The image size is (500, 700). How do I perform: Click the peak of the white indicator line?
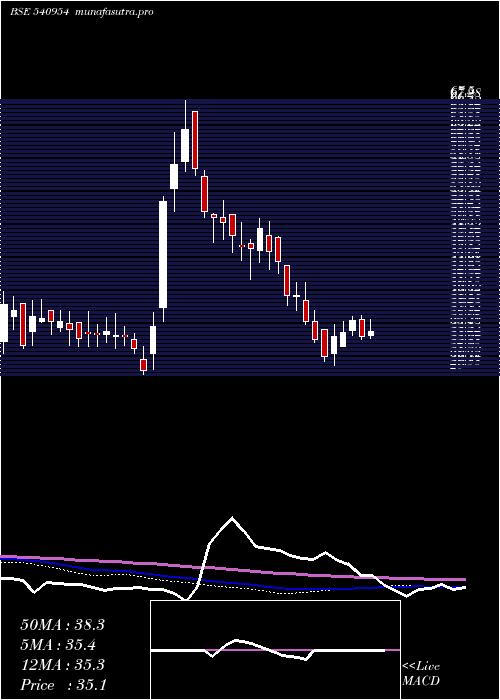232,518
